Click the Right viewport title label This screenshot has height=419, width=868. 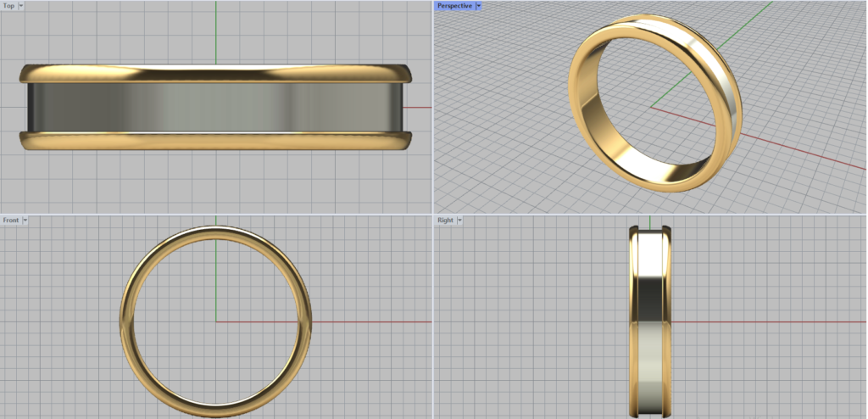pyautogui.click(x=444, y=220)
